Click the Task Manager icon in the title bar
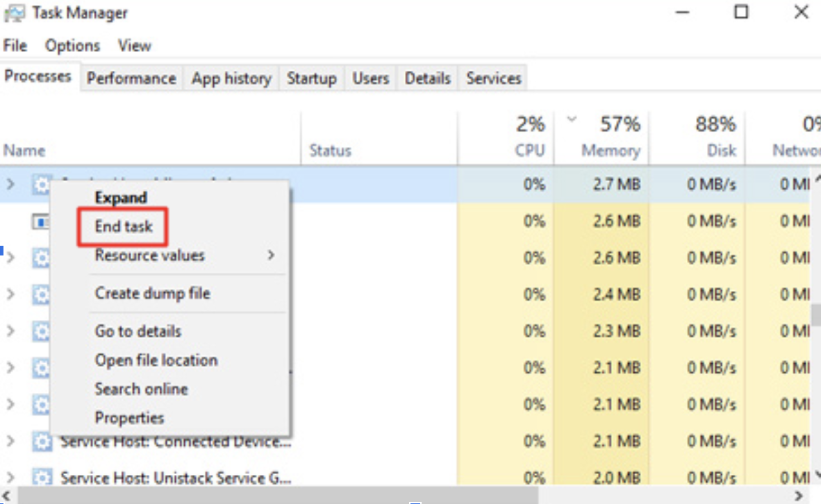This screenshot has height=504, width=821. click(x=15, y=12)
